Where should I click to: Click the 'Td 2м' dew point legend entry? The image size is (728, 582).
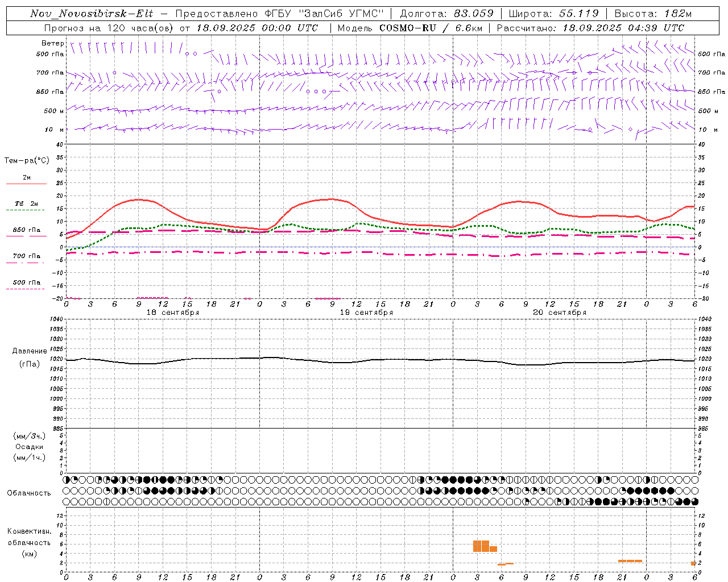27,203
